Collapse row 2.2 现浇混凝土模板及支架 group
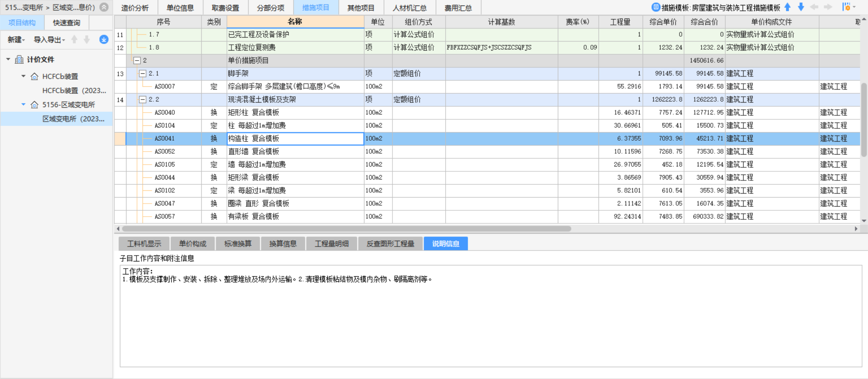The image size is (868, 379). (x=143, y=99)
